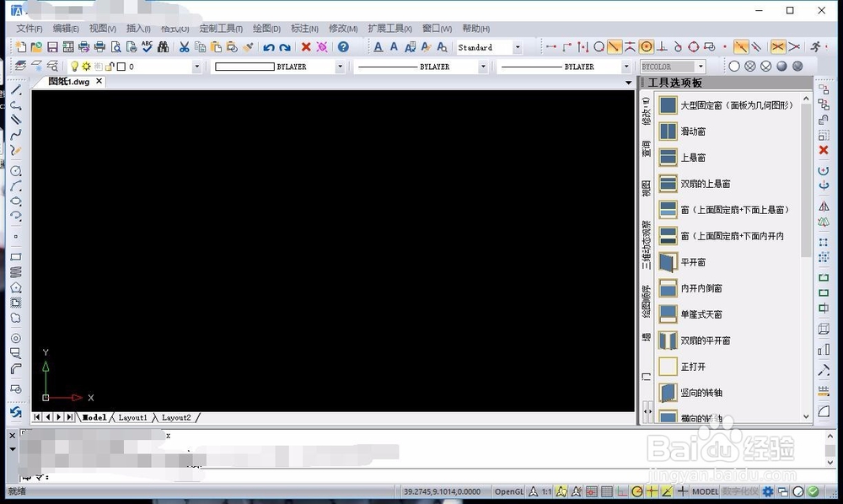Collapse the command line panel triangle
843x504 pixels.
(13, 449)
